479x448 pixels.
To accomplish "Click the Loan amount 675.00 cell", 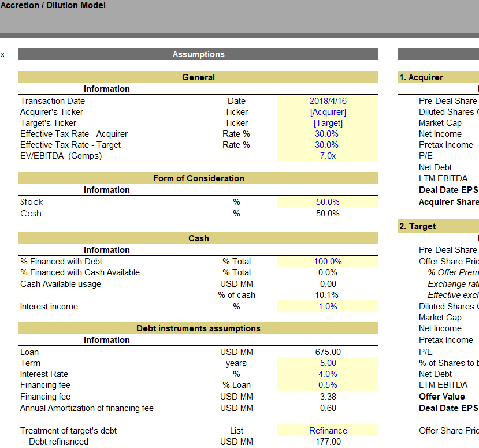I will point(328,352).
